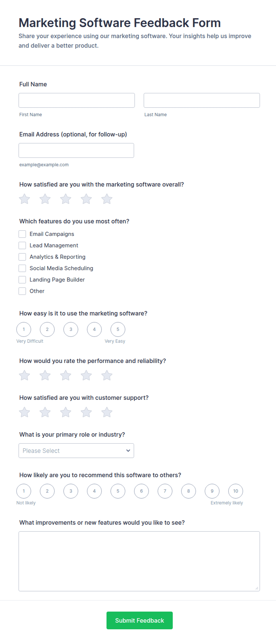276x644 pixels.
Task: Select the third star for overall satisfaction
Action: click(x=66, y=199)
